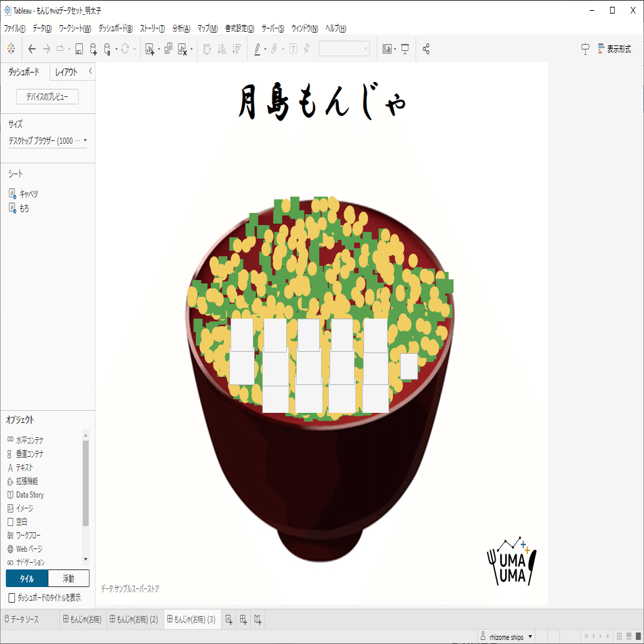Viewport: 644px width, 644px height.
Task: Redo an action with the toolbar arrow
Action: coord(46,49)
